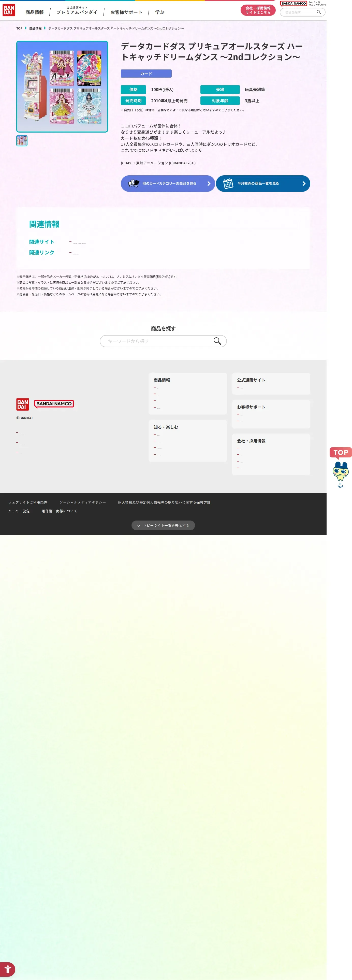This screenshot has width=352, height=980.
Task: Open ウェブサイトご利用条件 link
Action: 28,502
